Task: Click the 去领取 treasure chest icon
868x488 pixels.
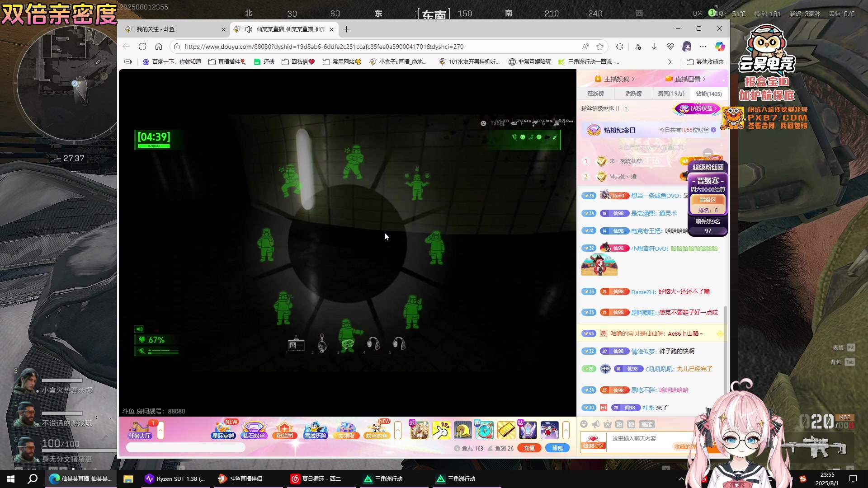Action: (346, 430)
